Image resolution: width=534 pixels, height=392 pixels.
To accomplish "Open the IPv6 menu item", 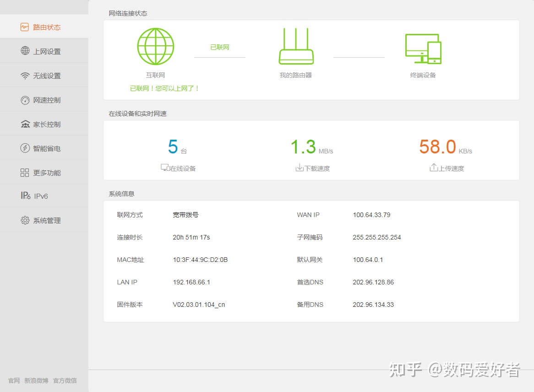I will click(x=40, y=196).
